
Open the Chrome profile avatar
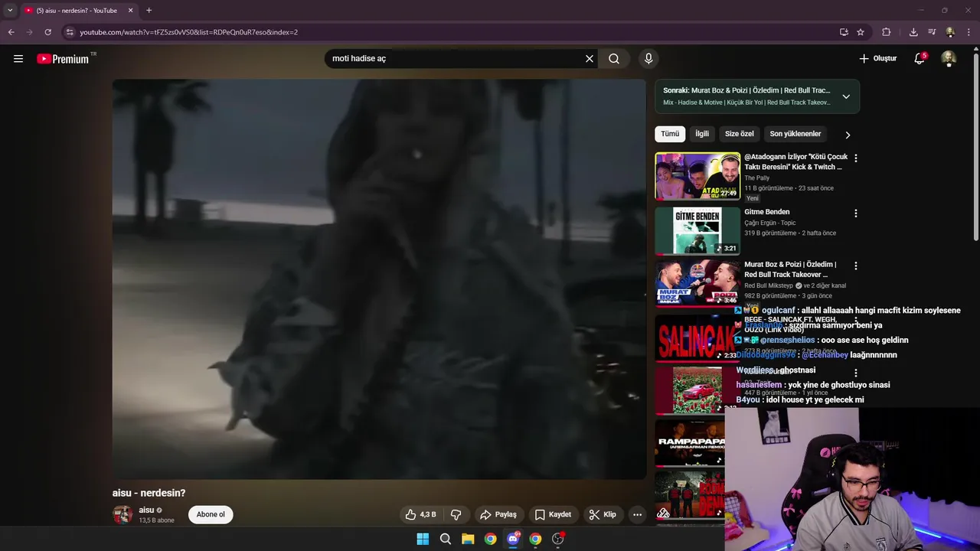pyautogui.click(x=950, y=32)
